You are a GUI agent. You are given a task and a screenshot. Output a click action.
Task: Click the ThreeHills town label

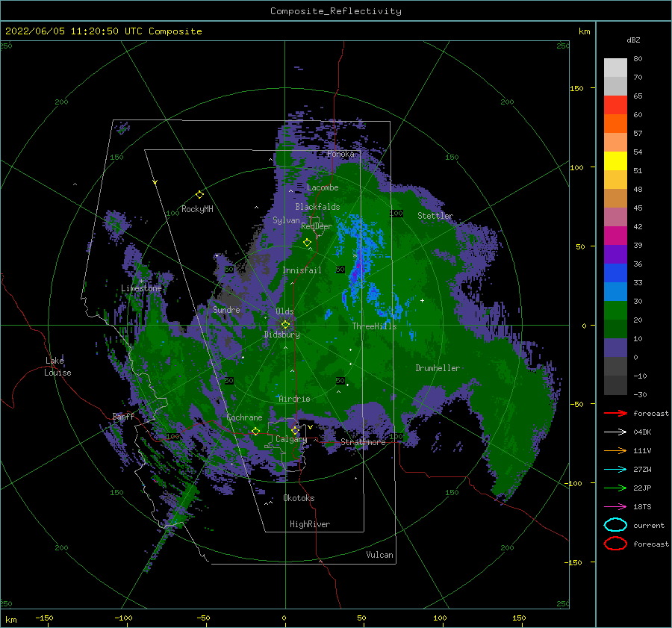pos(374,326)
